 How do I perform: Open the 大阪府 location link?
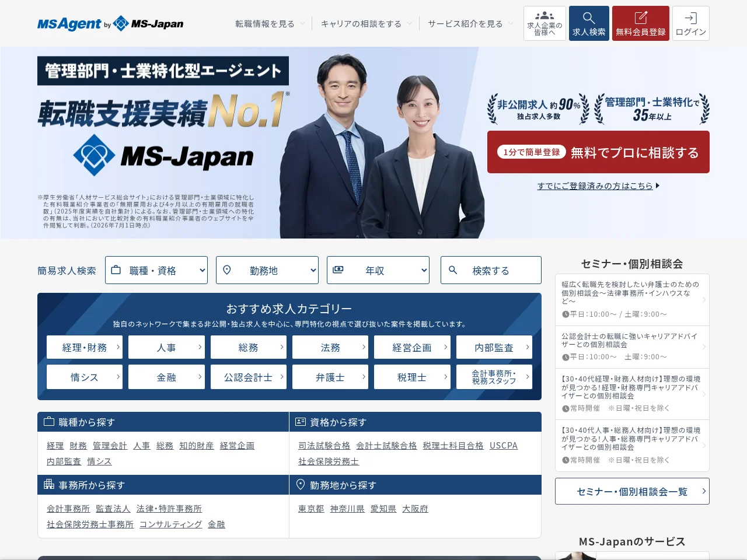tap(415, 509)
